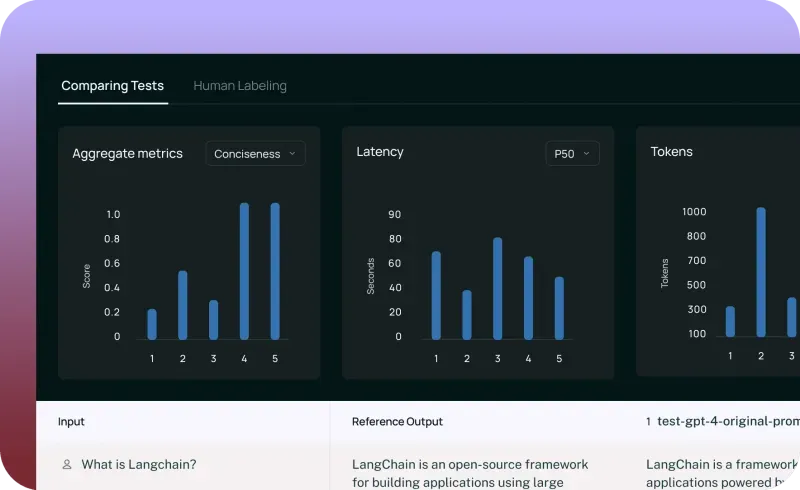Click the 1.0 label on Score axis
Image resolution: width=800 pixels, height=490 pixels.
pyautogui.click(x=113, y=214)
